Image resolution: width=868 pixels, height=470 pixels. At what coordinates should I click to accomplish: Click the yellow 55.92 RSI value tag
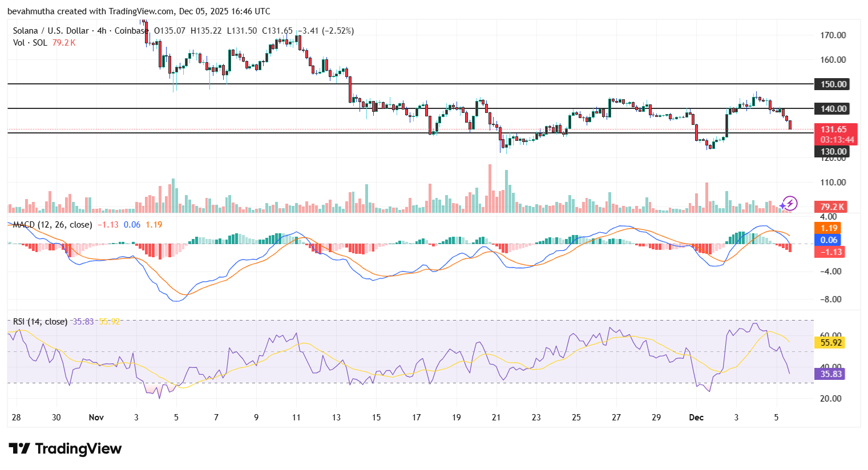coord(830,341)
